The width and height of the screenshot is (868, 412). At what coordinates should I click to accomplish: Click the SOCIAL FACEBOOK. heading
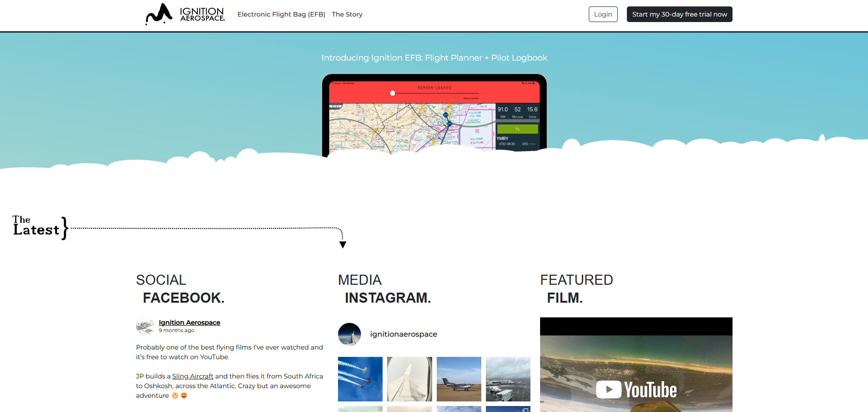(180, 289)
